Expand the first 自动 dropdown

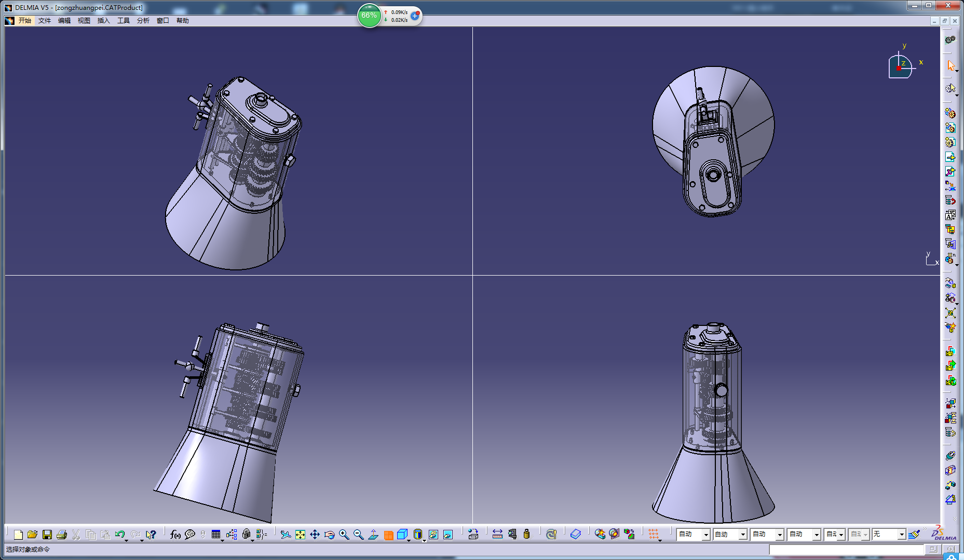706,535
